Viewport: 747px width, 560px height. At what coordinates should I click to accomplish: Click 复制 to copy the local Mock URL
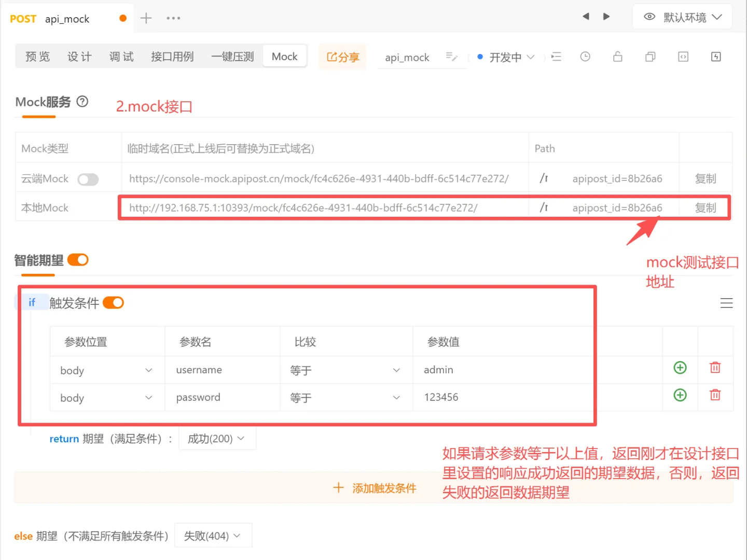[706, 207]
